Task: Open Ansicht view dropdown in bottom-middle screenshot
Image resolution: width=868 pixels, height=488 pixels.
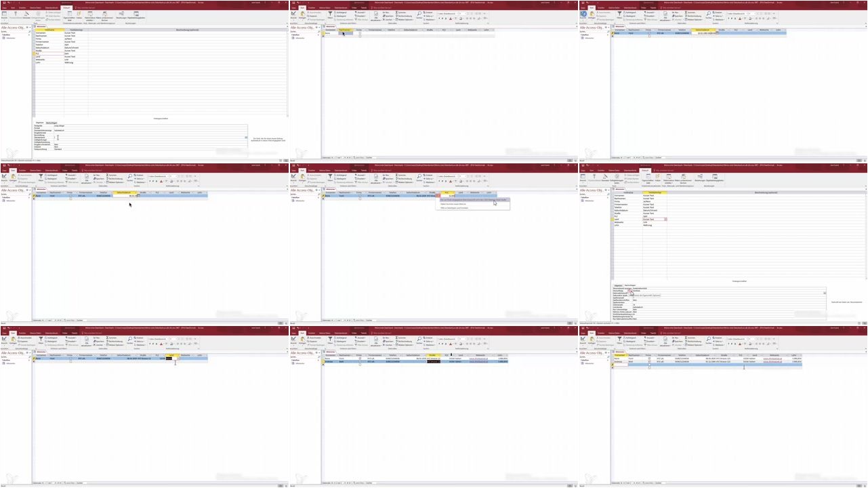Action: coord(294,342)
